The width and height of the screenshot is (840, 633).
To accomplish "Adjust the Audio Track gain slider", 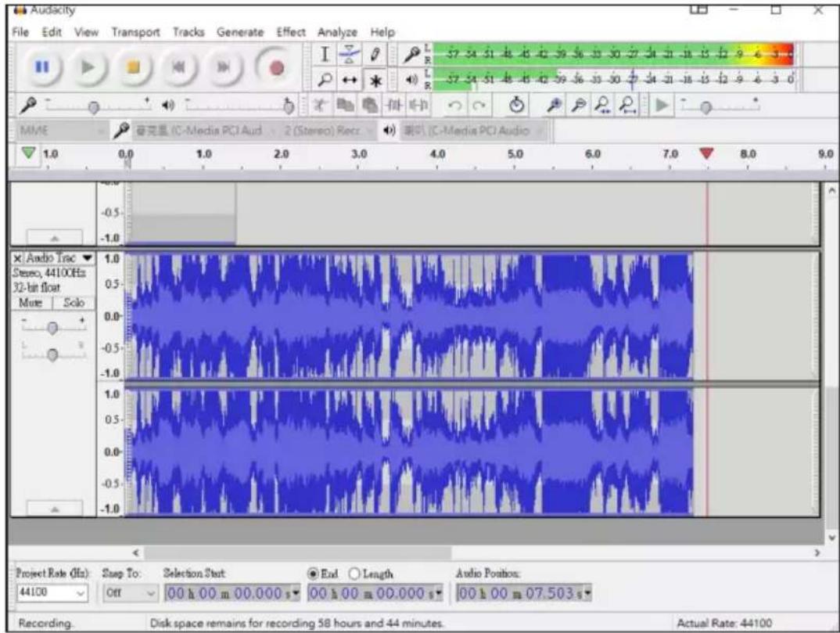I will pyautogui.click(x=52, y=328).
